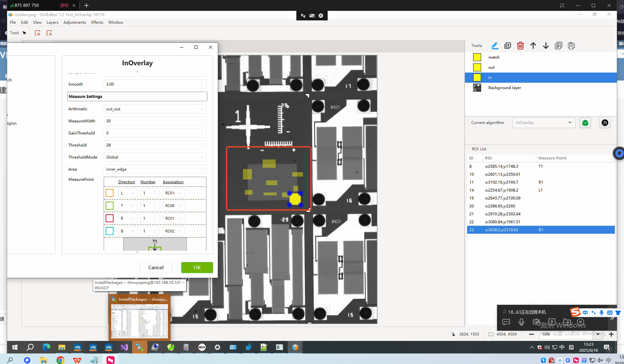Open the ROI8 association dropdown

tap(174, 206)
